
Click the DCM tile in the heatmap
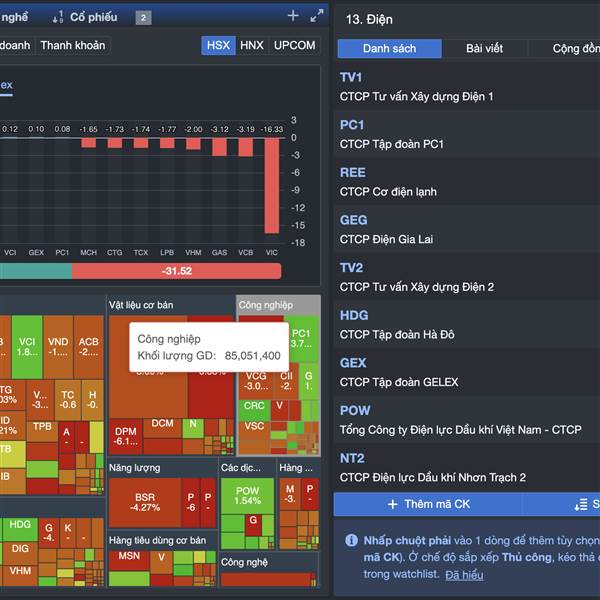162,428
